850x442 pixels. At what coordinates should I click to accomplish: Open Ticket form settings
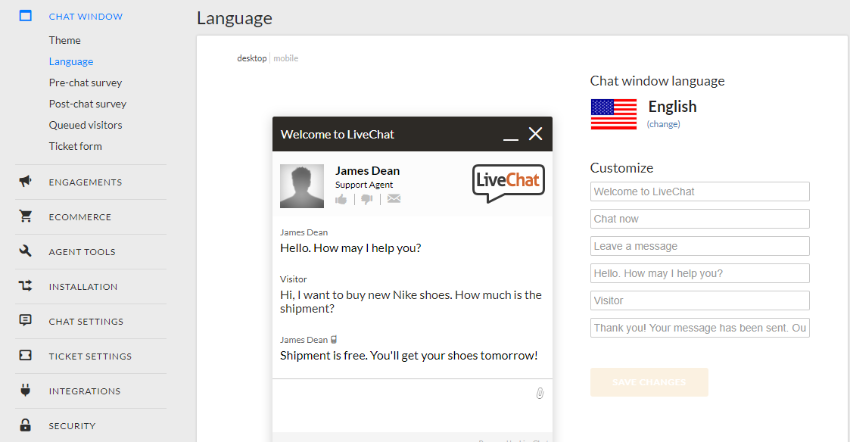point(75,146)
